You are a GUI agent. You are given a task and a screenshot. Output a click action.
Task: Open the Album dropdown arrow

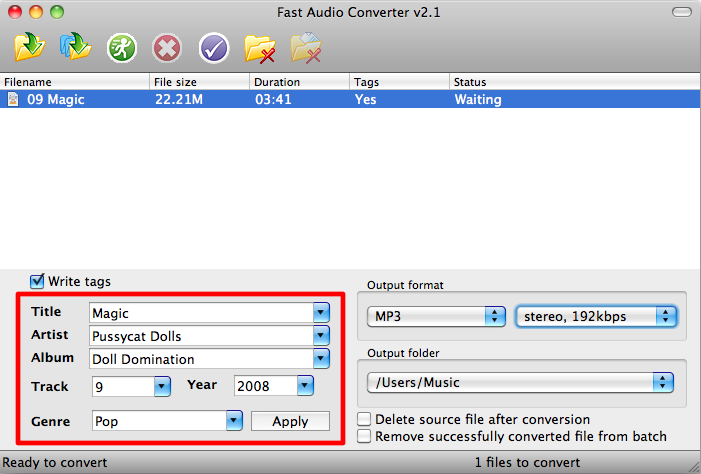pyautogui.click(x=321, y=358)
